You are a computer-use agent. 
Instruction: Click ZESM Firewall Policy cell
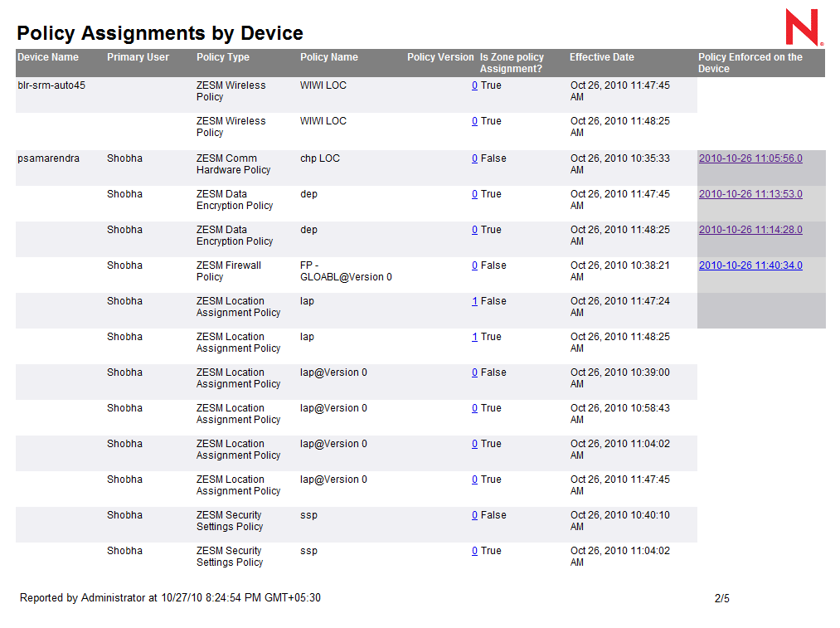tap(229, 271)
